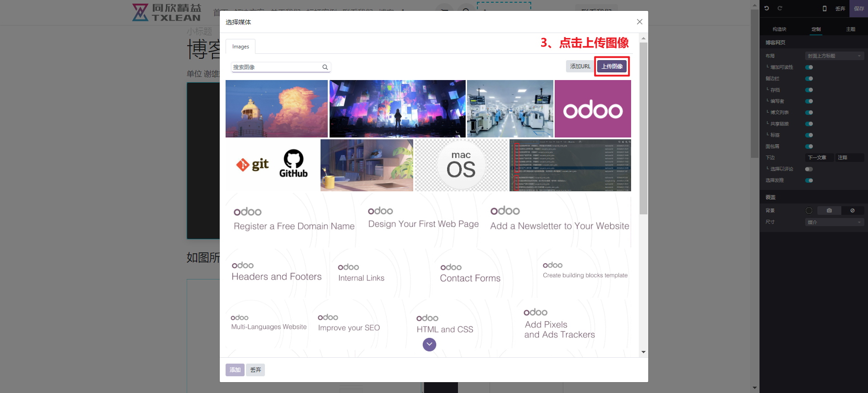The width and height of the screenshot is (868, 393).
Task: Select the lighthouse and clouds image
Action: [x=277, y=109]
